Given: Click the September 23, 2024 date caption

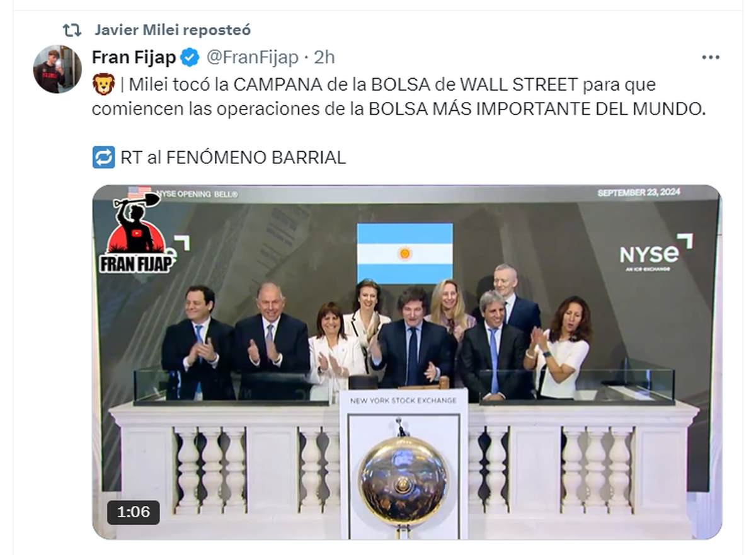Looking at the screenshot, I should pyautogui.click(x=639, y=193).
